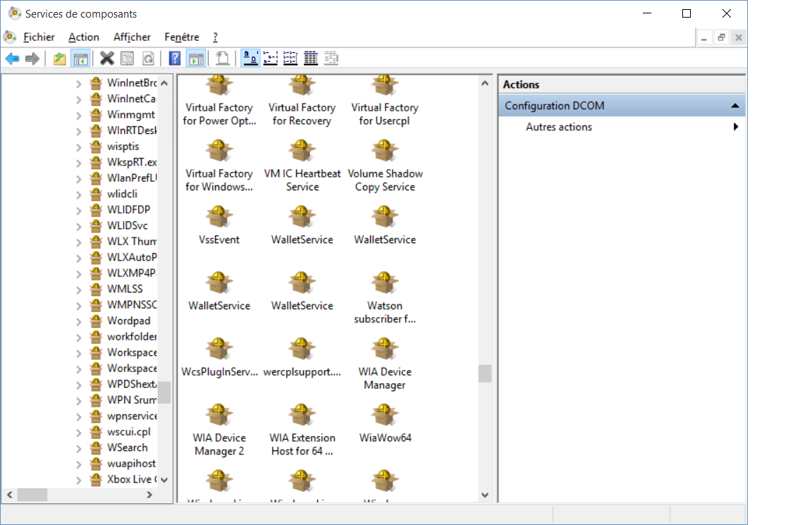Image resolution: width=812 pixels, height=525 pixels.
Task: Close the inner MMC child window
Action: (x=739, y=38)
